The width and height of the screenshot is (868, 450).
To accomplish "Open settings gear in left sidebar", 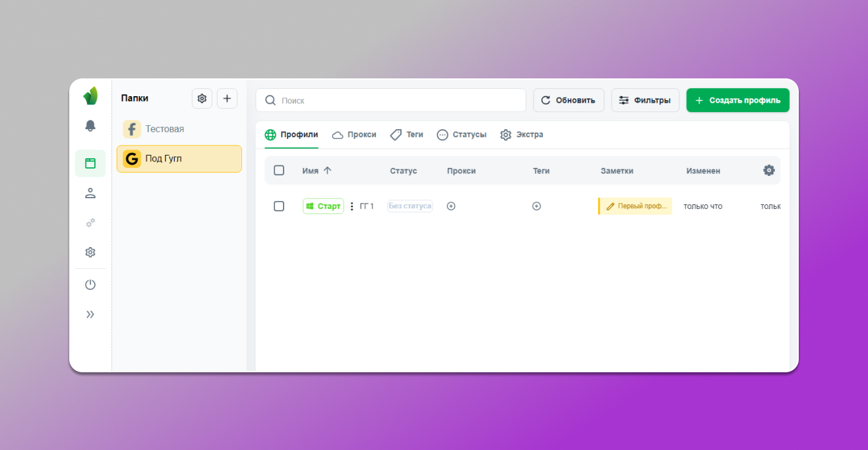I will (x=90, y=252).
